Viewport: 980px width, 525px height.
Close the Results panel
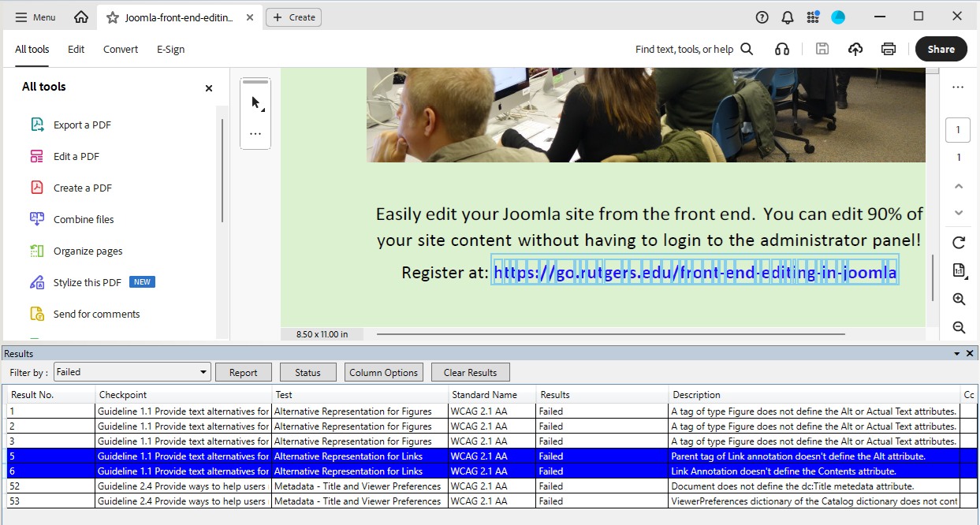point(970,354)
